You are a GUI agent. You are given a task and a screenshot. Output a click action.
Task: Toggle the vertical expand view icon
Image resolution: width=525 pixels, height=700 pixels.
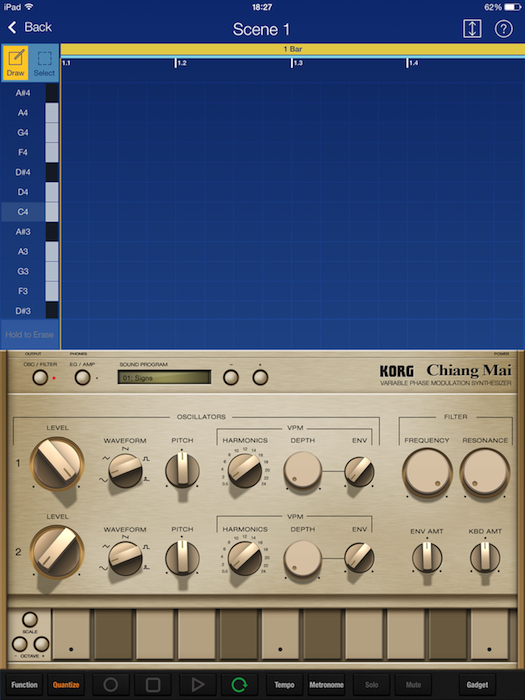click(x=472, y=29)
